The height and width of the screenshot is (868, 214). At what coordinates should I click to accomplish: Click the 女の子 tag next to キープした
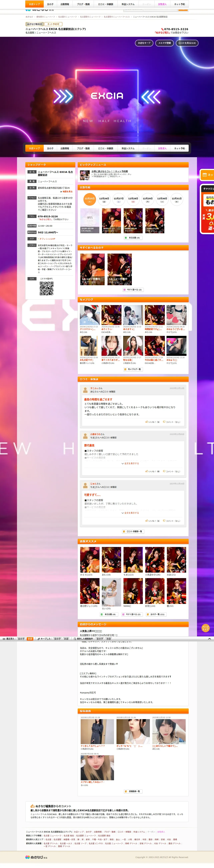57,639
